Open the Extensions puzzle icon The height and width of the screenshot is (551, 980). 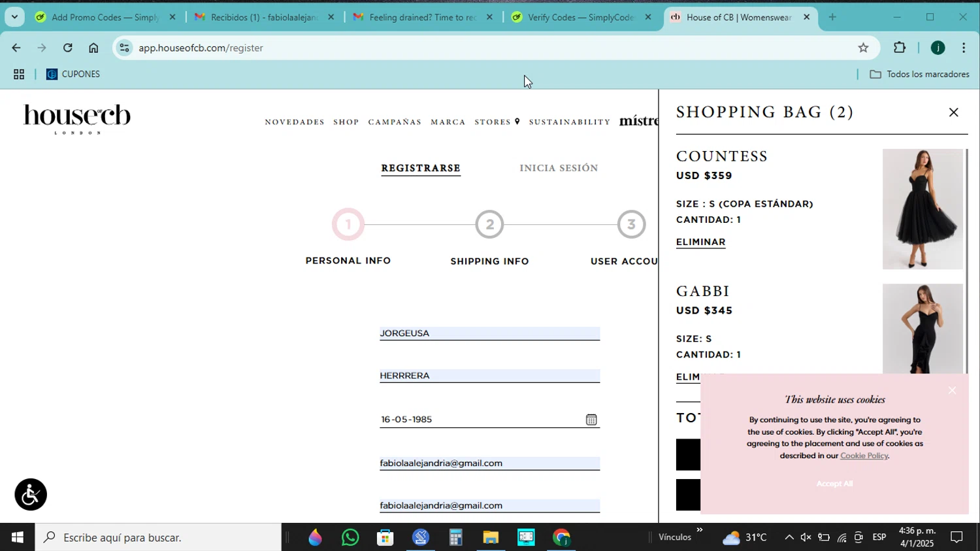click(x=900, y=48)
